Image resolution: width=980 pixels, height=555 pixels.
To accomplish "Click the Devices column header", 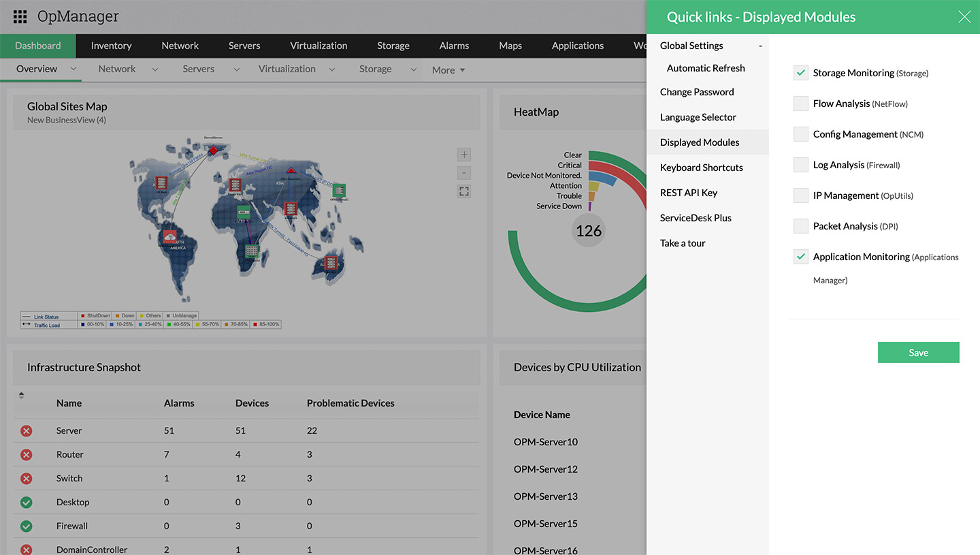I will click(252, 403).
